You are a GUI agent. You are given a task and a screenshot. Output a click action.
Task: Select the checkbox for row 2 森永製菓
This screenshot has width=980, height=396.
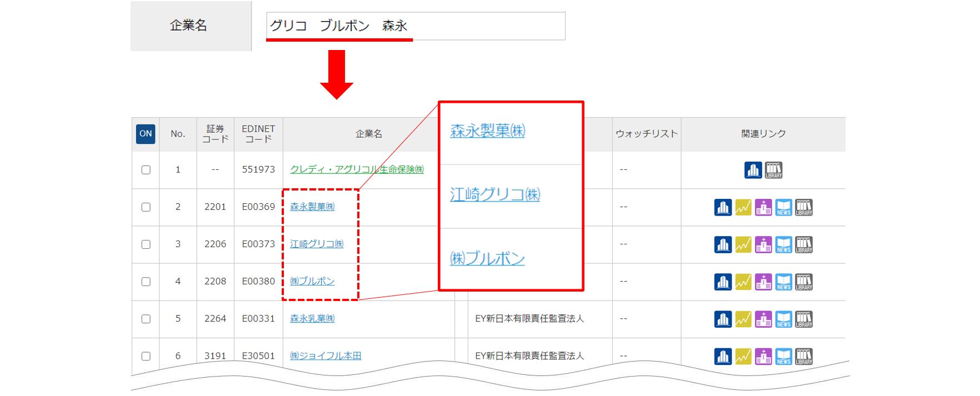click(x=146, y=207)
